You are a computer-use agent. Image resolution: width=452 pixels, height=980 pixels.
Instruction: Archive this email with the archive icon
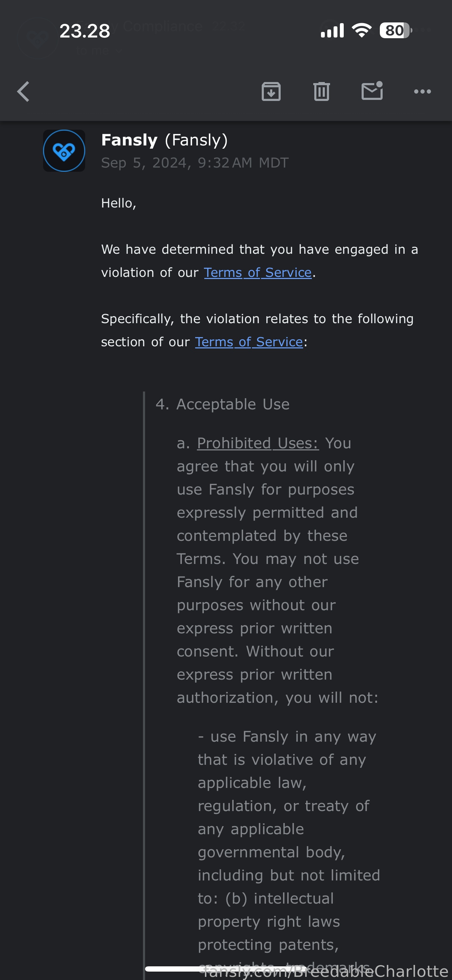click(x=271, y=92)
